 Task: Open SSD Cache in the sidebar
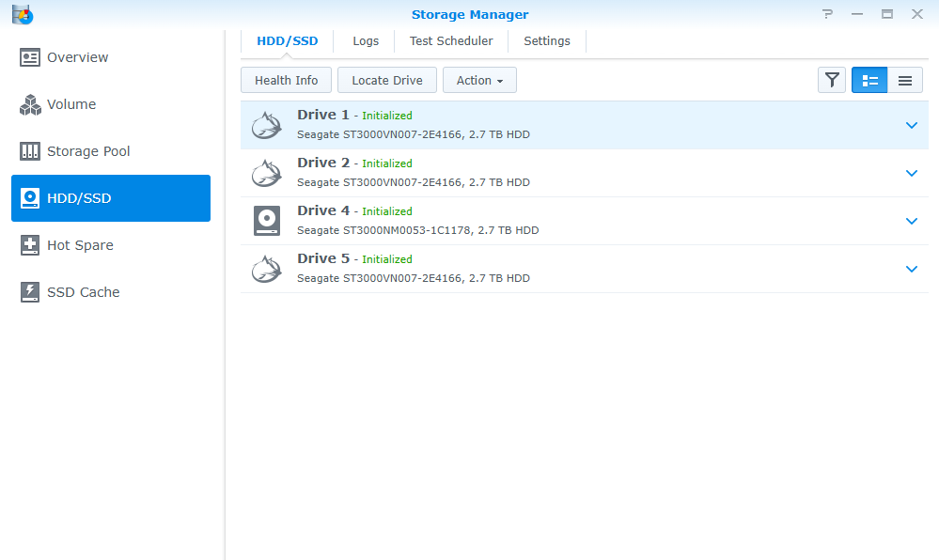111,292
